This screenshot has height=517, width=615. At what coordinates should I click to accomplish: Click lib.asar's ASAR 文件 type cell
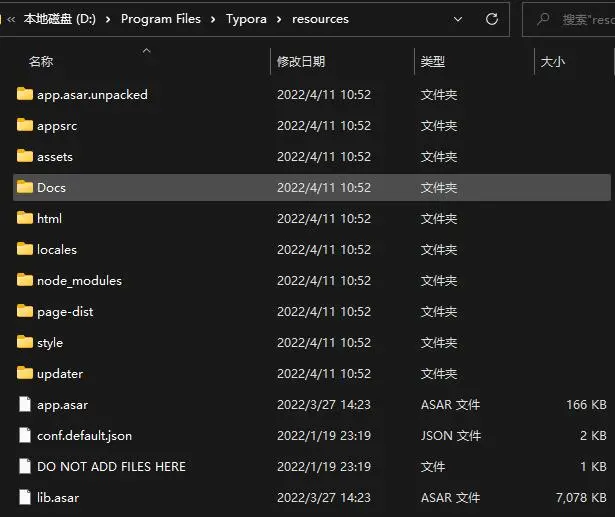pyautogui.click(x=450, y=497)
